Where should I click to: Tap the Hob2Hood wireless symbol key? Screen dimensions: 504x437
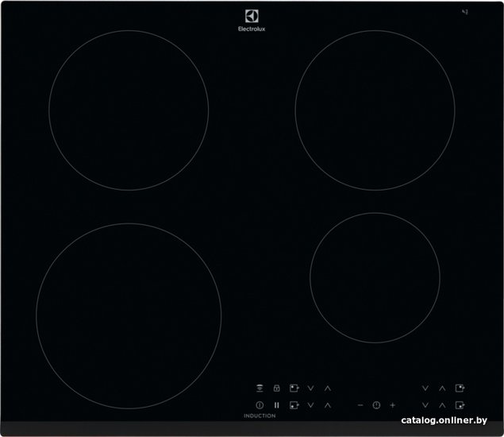[x=260, y=388]
